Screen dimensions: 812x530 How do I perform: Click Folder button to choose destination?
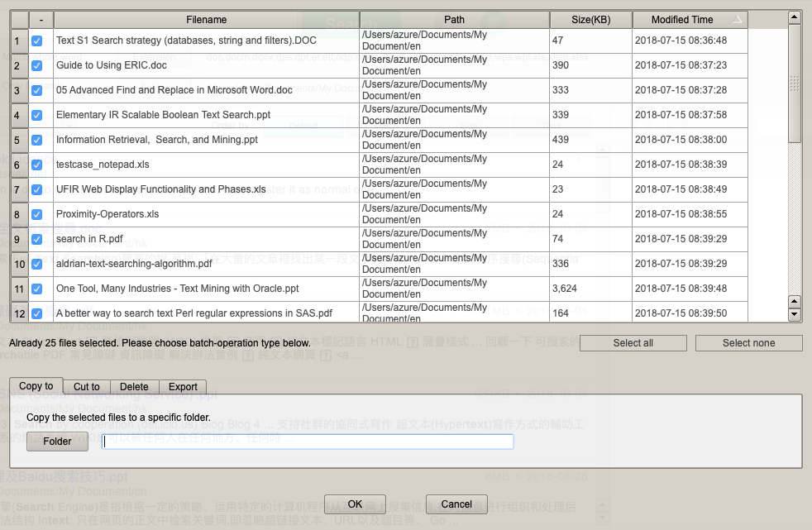tap(58, 442)
